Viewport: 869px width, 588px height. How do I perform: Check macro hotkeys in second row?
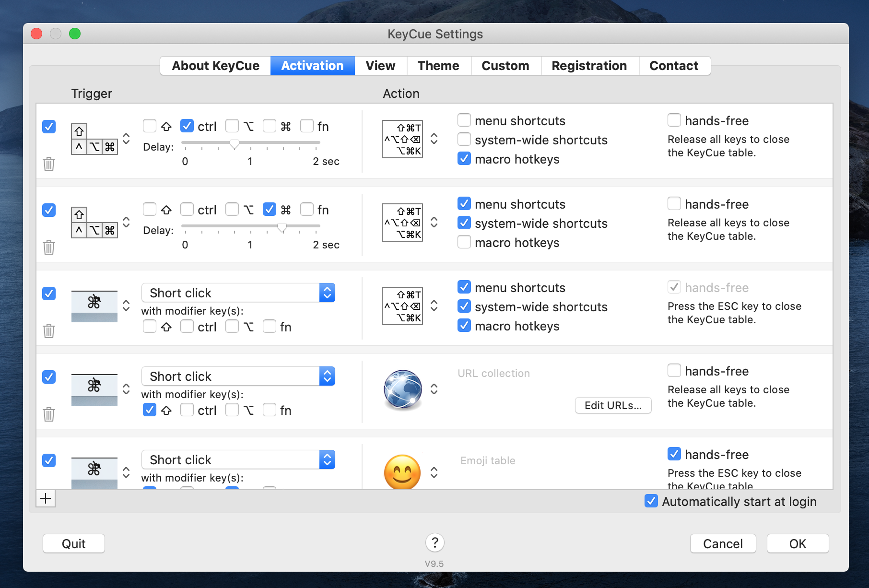464,242
